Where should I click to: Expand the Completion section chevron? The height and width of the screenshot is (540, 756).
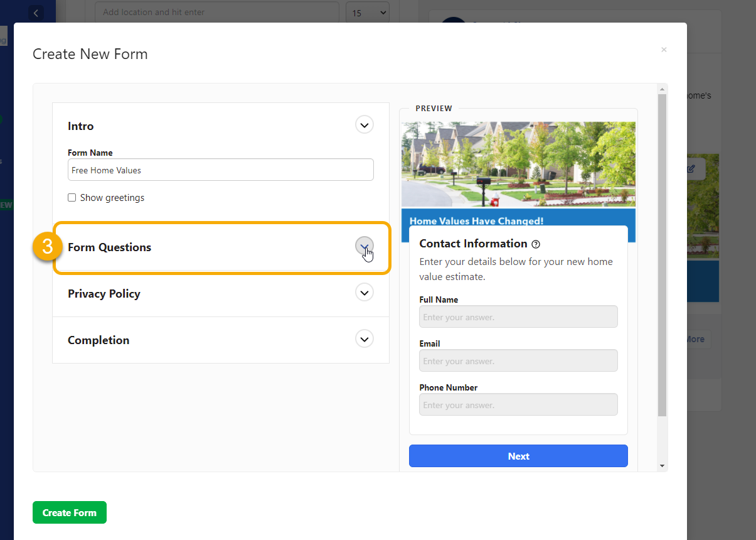pos(364,339)
